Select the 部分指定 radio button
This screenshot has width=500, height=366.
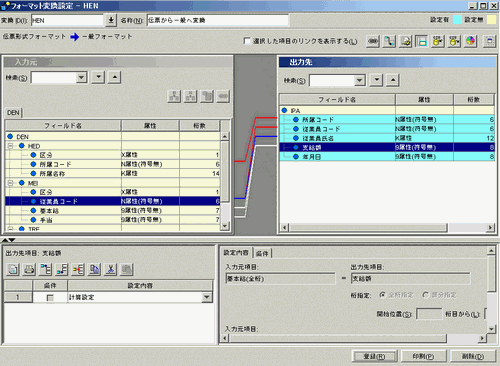coord(425,295)
